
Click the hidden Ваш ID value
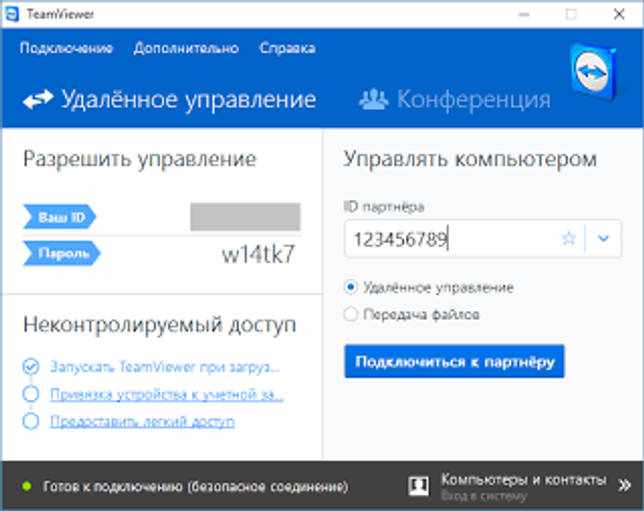click(245, 216)
